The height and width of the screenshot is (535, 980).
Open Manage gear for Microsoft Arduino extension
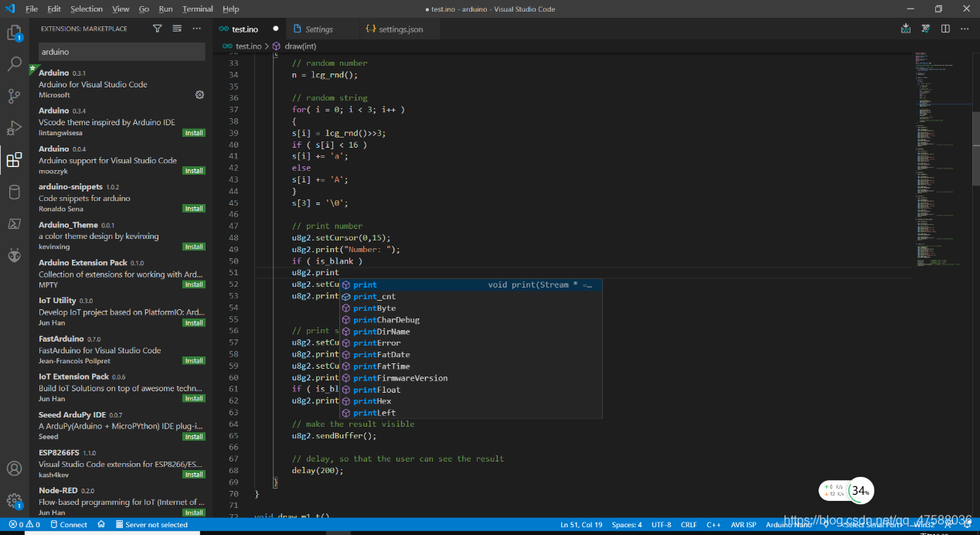click(199, 94)
